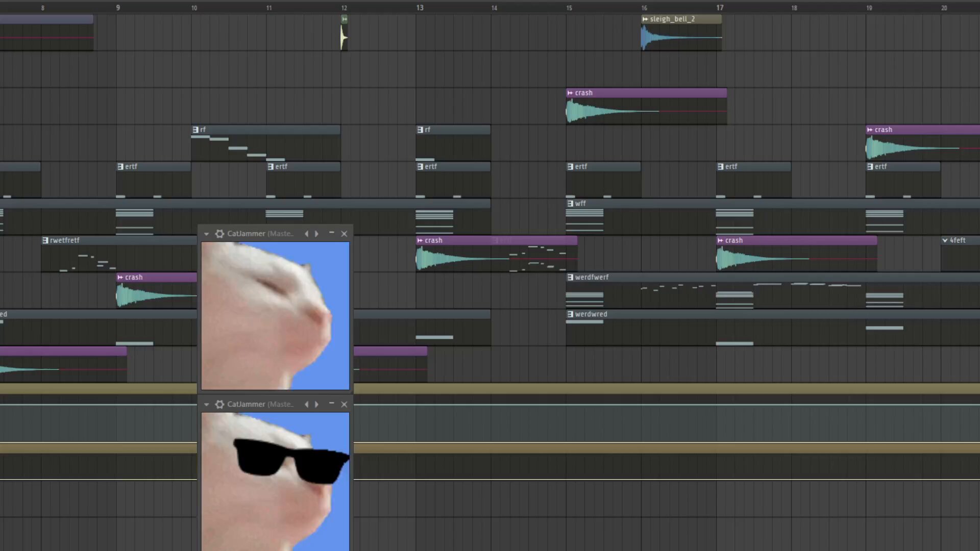The image size is (980, 551).
Task: Open the sleigh_bell_2 clip menu icon
Action: [x=645, y=19]
